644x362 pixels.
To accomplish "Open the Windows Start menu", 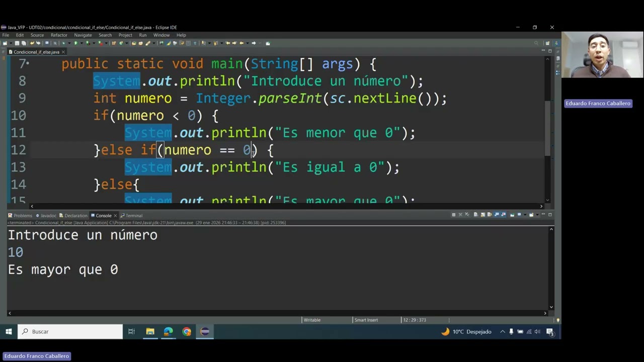I will pos(9,331).
